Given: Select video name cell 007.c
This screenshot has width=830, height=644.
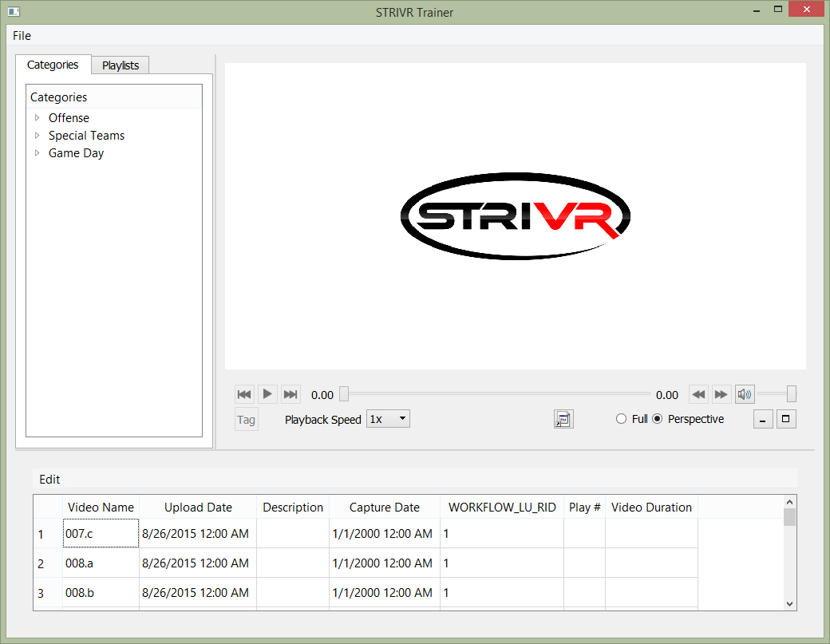Looking at the screenshot, I should 101,533.
